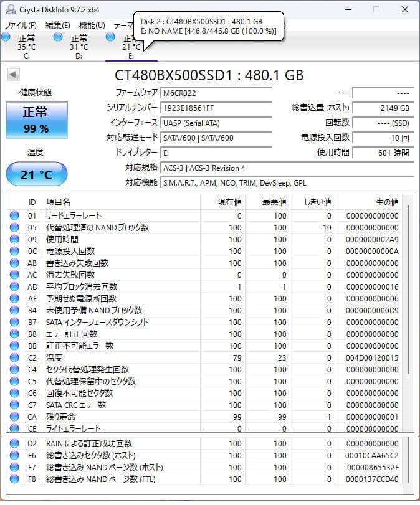
Task: Click status orb of row C6 回復不可能セクタ数
Action: pos(14,393)
